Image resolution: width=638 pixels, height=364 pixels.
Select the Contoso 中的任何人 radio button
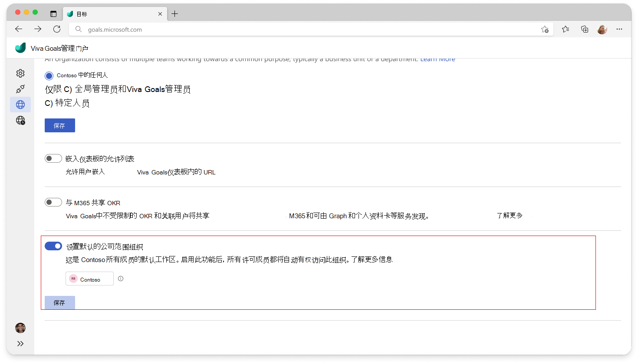point(49,76)
